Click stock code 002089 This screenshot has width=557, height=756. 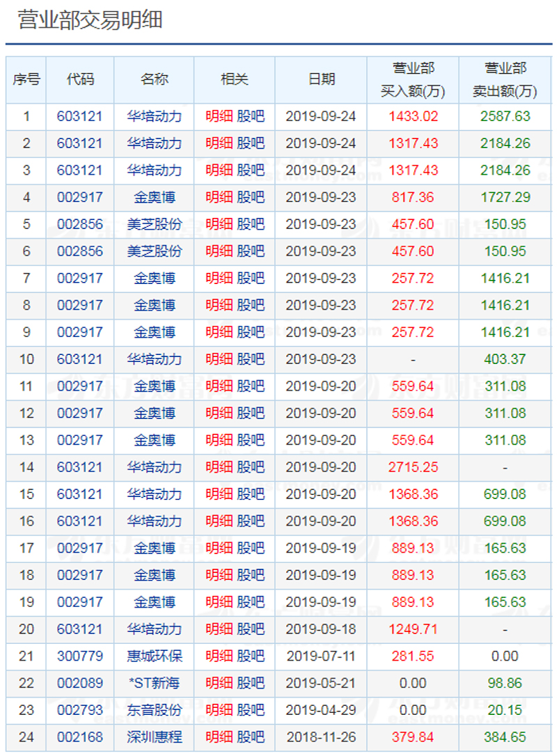coord(79,684)
